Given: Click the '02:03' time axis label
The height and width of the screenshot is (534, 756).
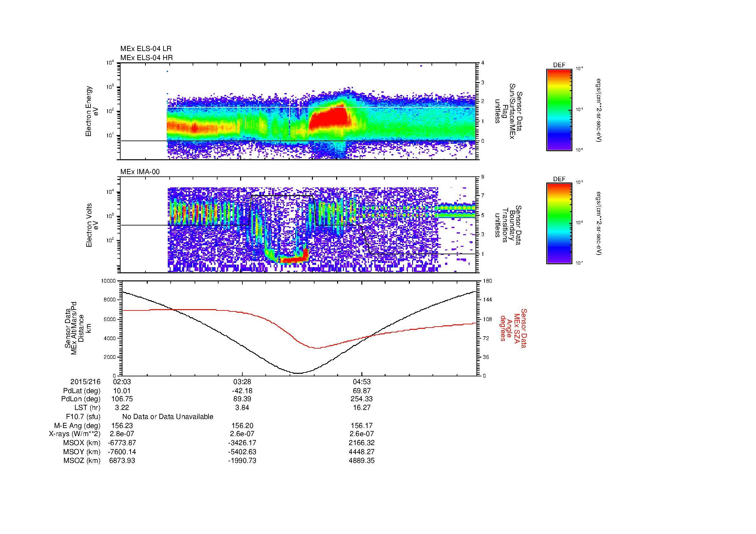Looking at the screenshot, I should pyautogui.click(x=122, y=382).
